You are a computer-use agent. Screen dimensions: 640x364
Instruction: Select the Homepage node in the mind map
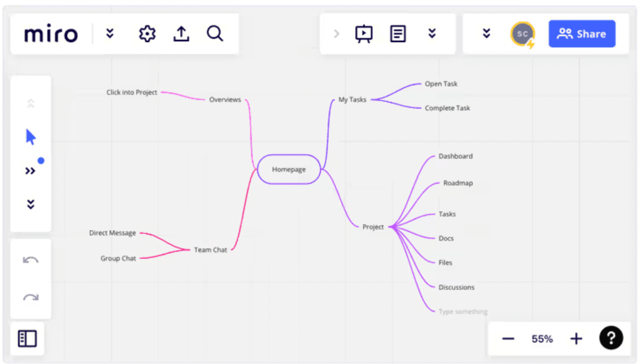tap(289, 169)
